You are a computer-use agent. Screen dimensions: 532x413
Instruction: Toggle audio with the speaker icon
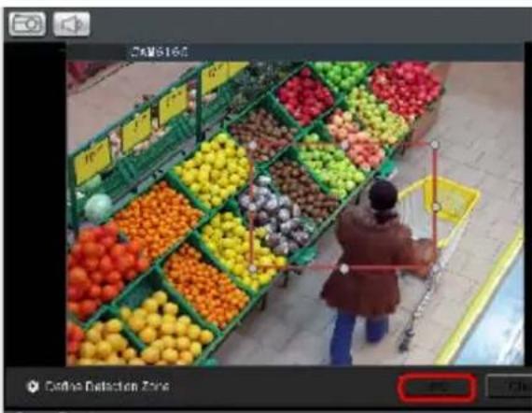point(72,24)
